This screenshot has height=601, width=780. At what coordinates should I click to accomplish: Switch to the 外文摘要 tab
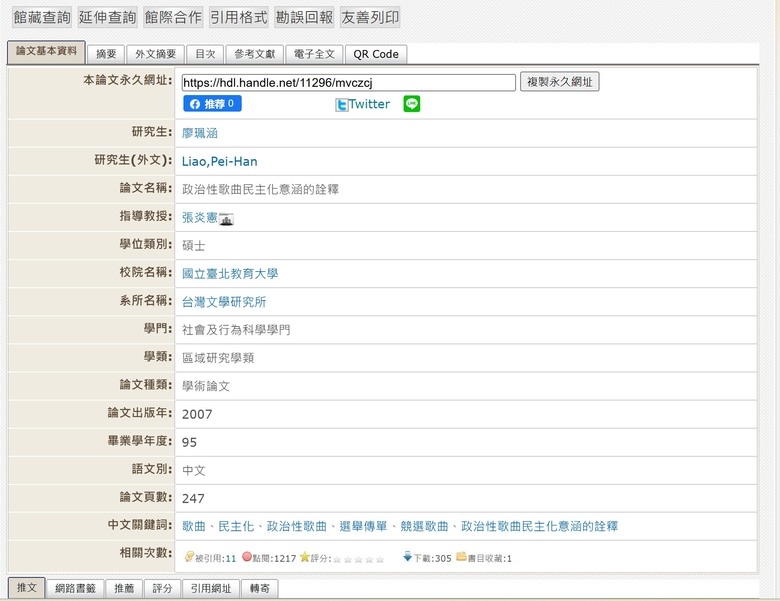[155, 54]
